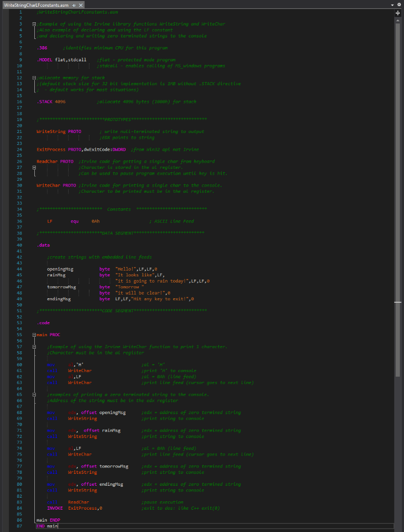Click the .STACK 4096 line

(x=51, y=102)
